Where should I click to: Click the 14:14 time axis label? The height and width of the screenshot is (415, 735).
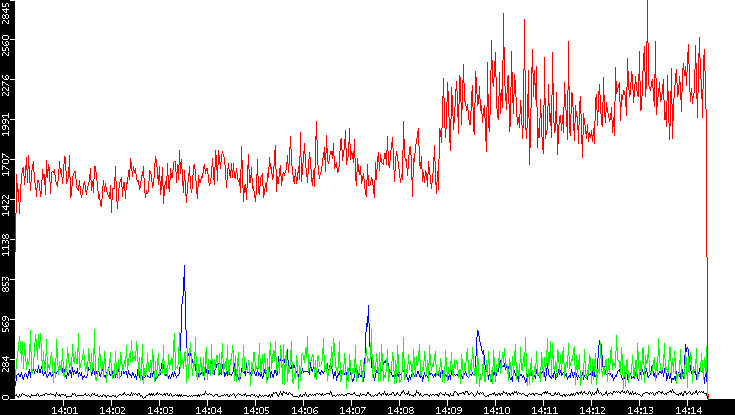[688, 410]
